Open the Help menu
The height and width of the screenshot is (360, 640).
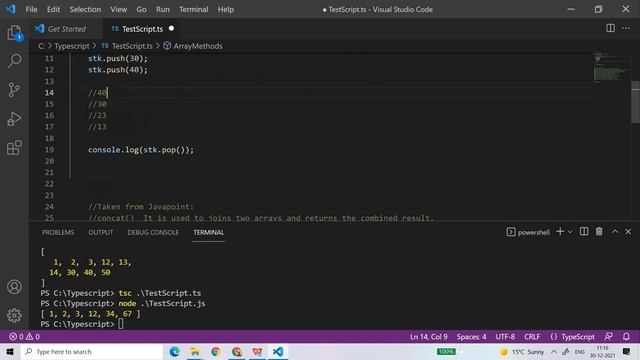(225, 9)
